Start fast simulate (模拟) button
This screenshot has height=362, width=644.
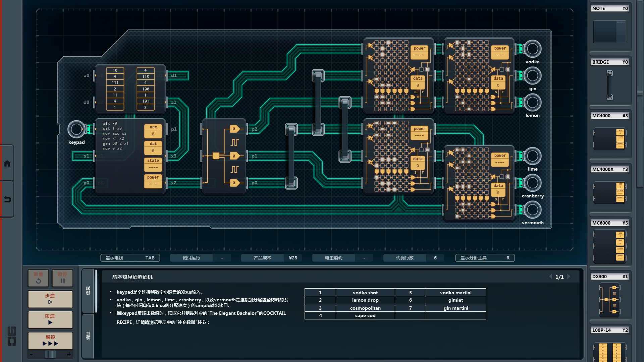point(50,340)
